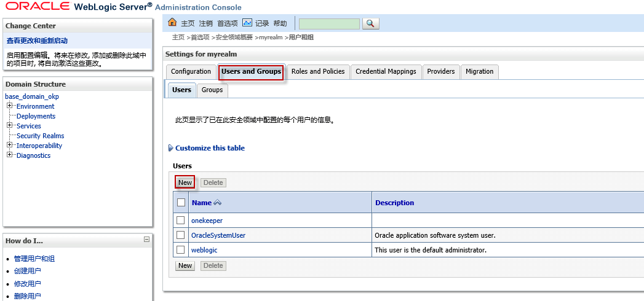Open 首选项 preferences
644x301 pixels.
click(227, 23)
